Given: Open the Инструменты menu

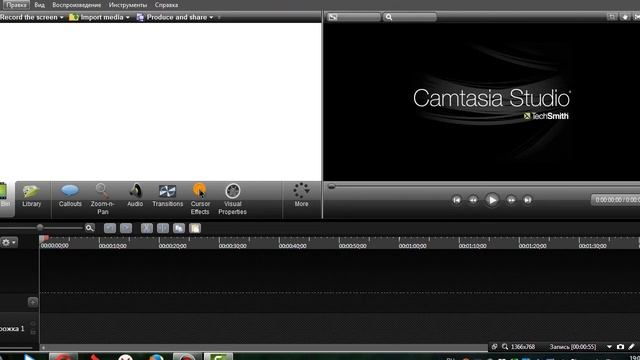Looking at the screenshot, I should coord(127,5).
